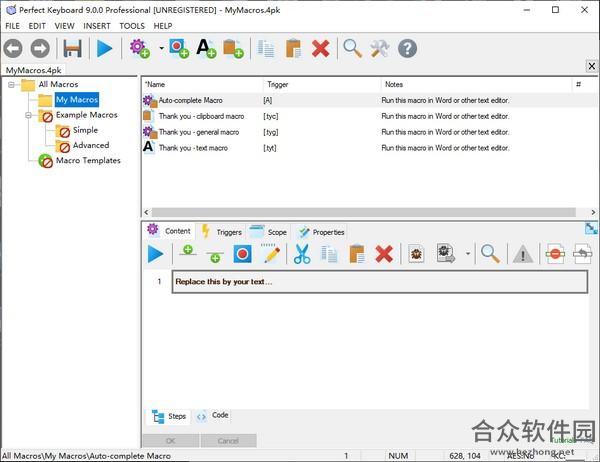The height and width of the screenshot is (462, 600).
Task: Click Paste icon in main toolbar
Action: 293,49
